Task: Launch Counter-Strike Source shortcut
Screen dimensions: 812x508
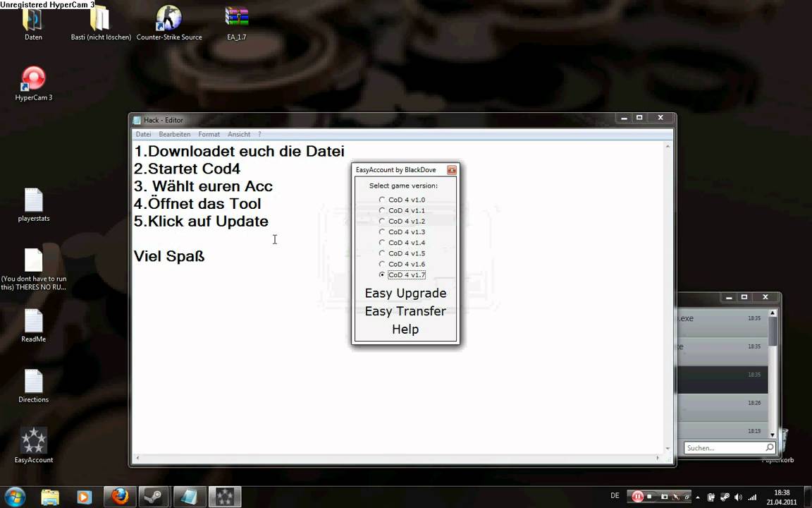Action: 169,23
